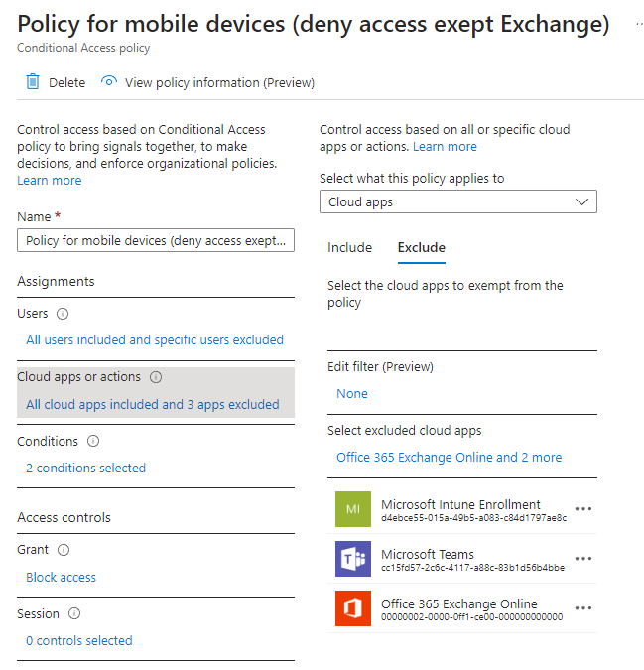Click the Microsoft Intune Enrollment app icon

click(x=353, y=509)
